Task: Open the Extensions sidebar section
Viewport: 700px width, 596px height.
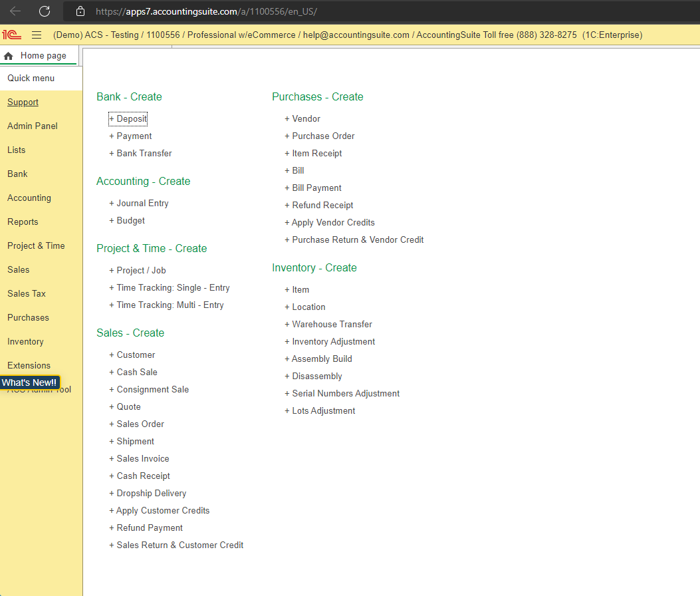Action: click(x=29, y=365)
